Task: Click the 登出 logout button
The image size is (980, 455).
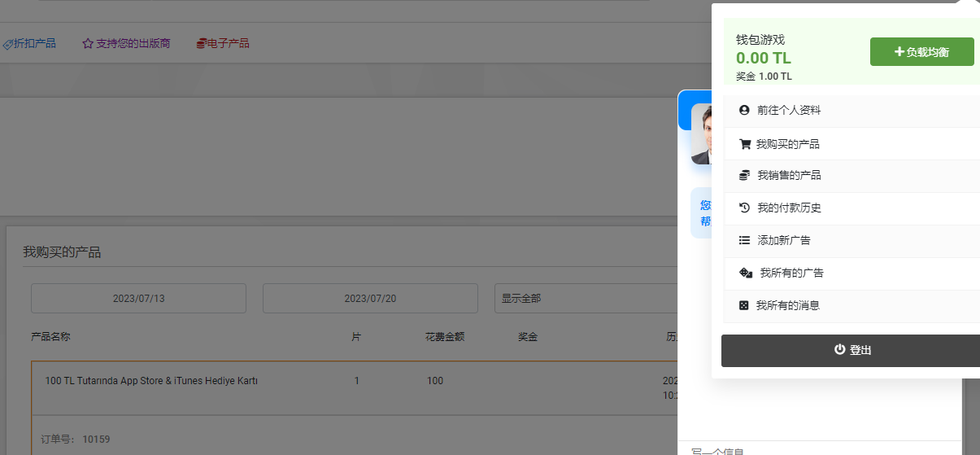Action: (851, 350)
